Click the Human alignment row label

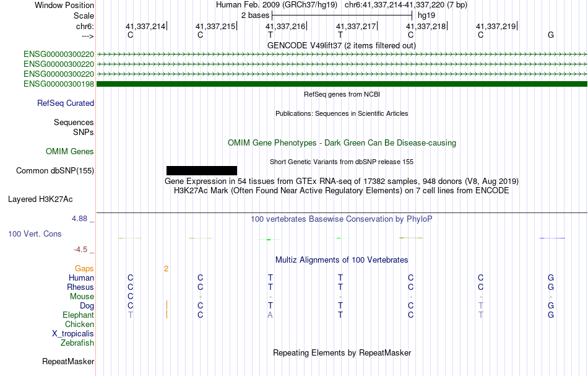[81, 278]
